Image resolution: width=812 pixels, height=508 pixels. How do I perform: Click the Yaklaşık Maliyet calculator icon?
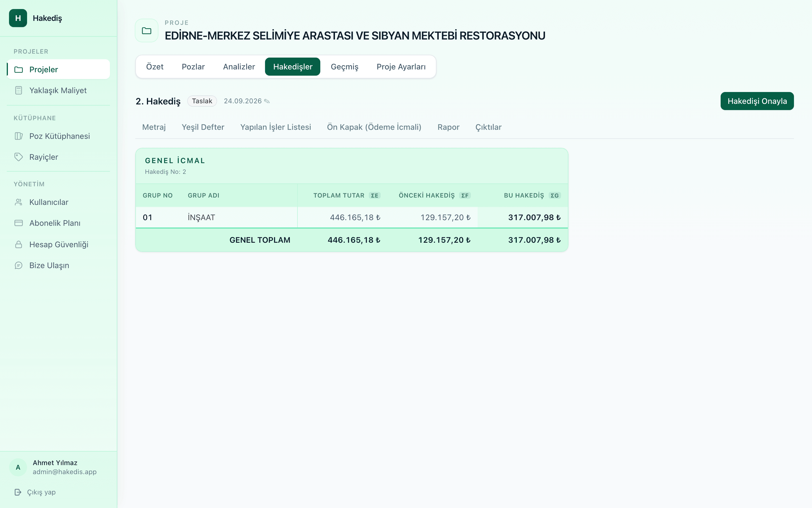tap(19, 90)
